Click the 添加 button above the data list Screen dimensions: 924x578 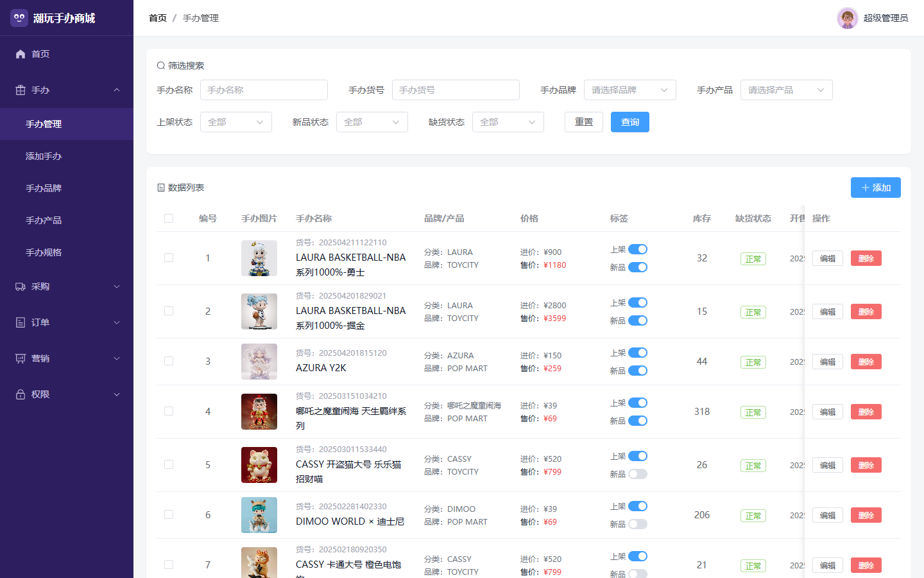click(x=876, y=188)
